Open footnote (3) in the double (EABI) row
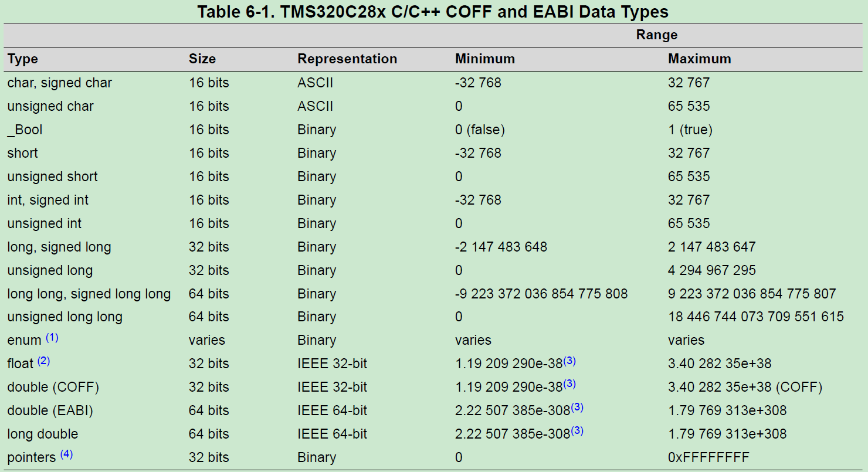The image size is (868, 472). tap(577, 408)
